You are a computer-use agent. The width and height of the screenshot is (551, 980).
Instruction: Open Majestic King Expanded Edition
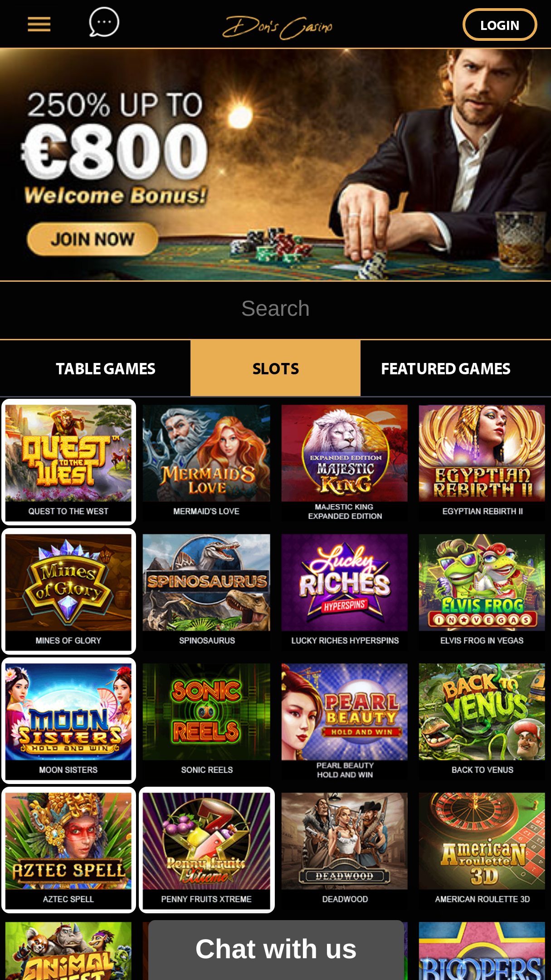click(x=345, y=462)
